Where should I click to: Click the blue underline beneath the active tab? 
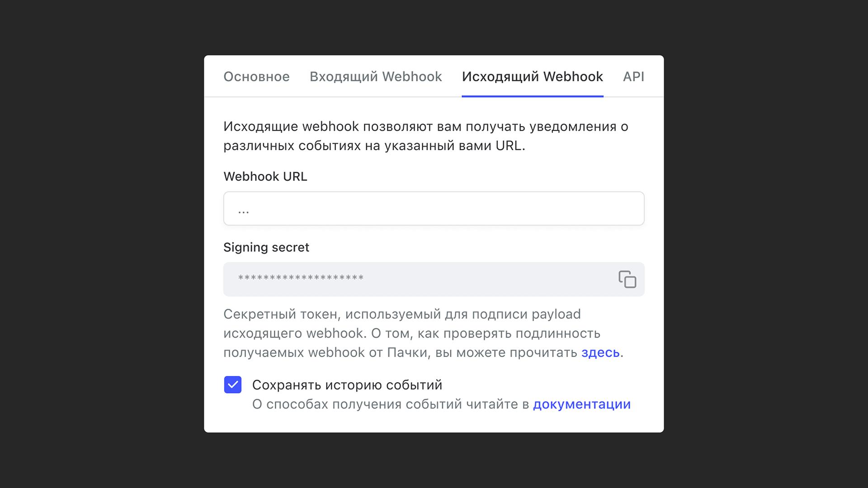pos(532,96)
